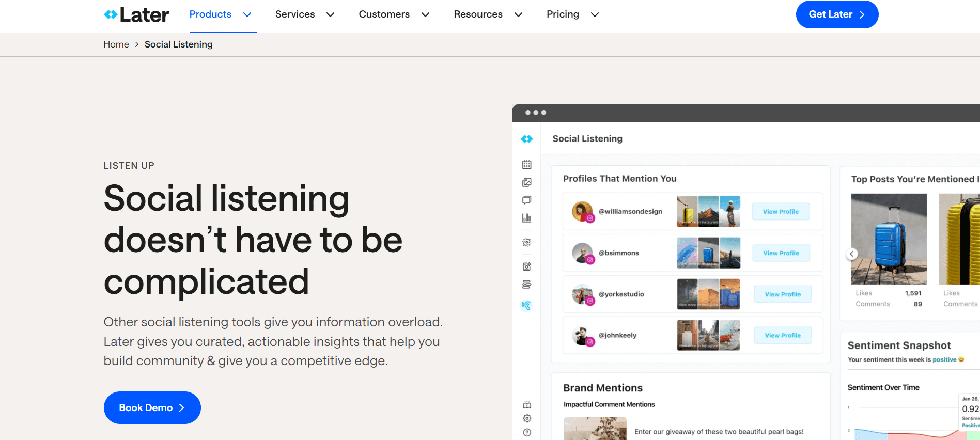This screenshot has width=980, height=440.
Task: Open @johnkeely Instagram post thumbnails
Action: click(x=708, y=335)
